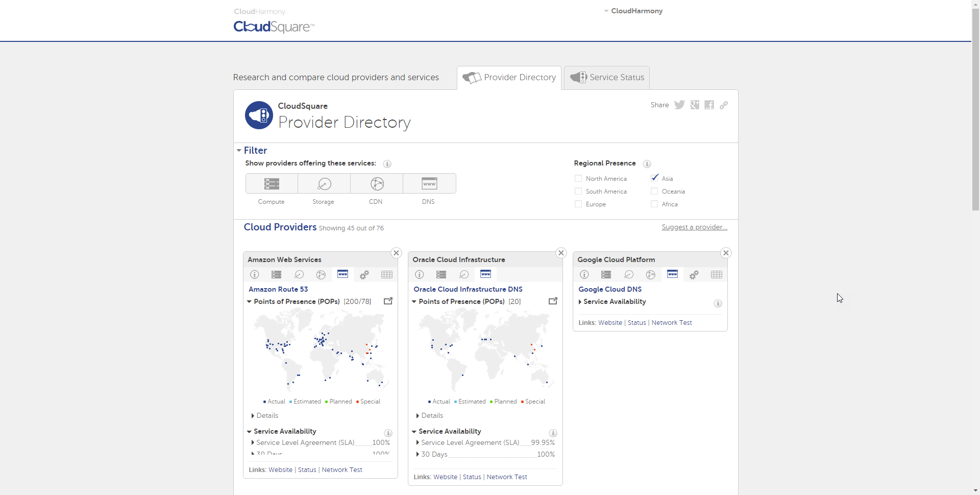Click the Oracle DNS world map
Screen dimensions: 980x495
pos(485,350)
